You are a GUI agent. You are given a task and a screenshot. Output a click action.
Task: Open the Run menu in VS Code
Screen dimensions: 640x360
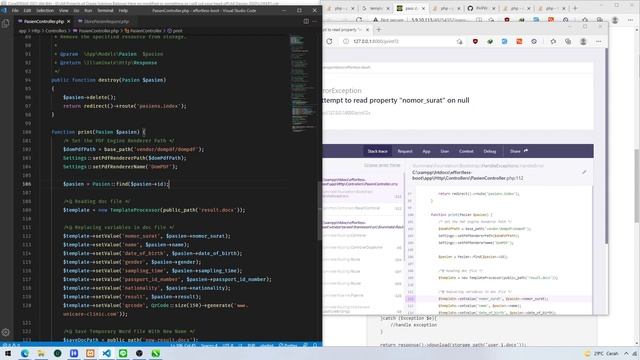coord(88,11)
